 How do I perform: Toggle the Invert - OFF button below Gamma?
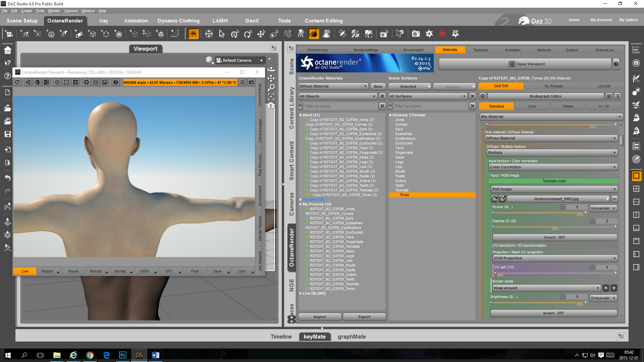point(554,237)
